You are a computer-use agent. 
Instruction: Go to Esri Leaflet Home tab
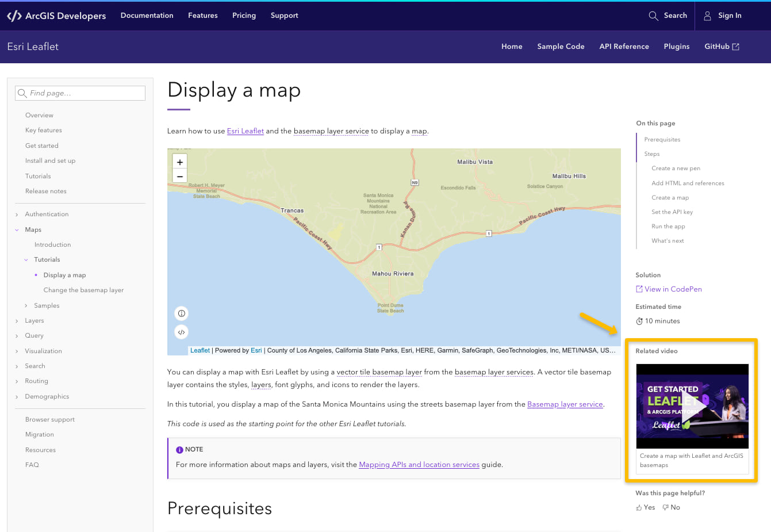512,47
